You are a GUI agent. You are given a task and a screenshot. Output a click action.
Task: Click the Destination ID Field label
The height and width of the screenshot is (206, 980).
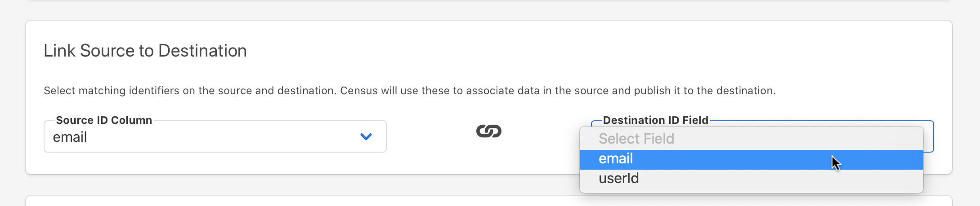point(655,120)
